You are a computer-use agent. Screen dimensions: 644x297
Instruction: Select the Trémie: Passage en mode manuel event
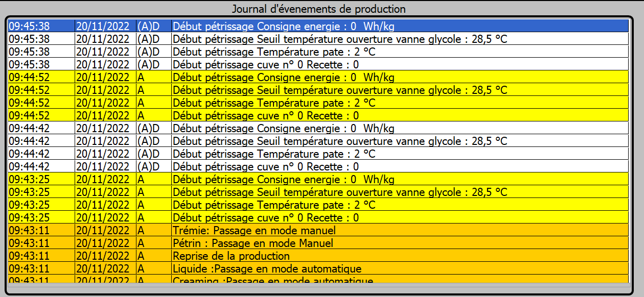(254, 231)
